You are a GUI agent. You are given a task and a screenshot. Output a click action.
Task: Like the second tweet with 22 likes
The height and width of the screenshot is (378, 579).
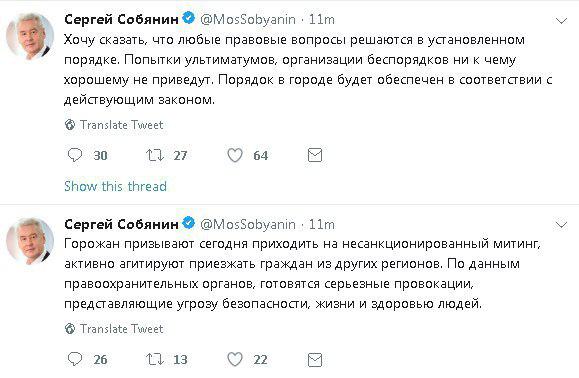pos(234,359)
